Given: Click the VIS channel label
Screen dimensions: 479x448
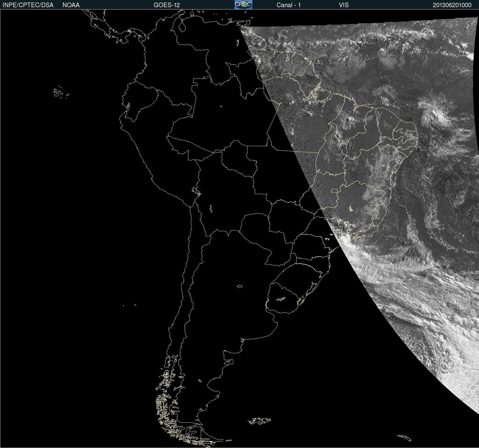Looking at the screenshot, I should click(x=344, y=5).
